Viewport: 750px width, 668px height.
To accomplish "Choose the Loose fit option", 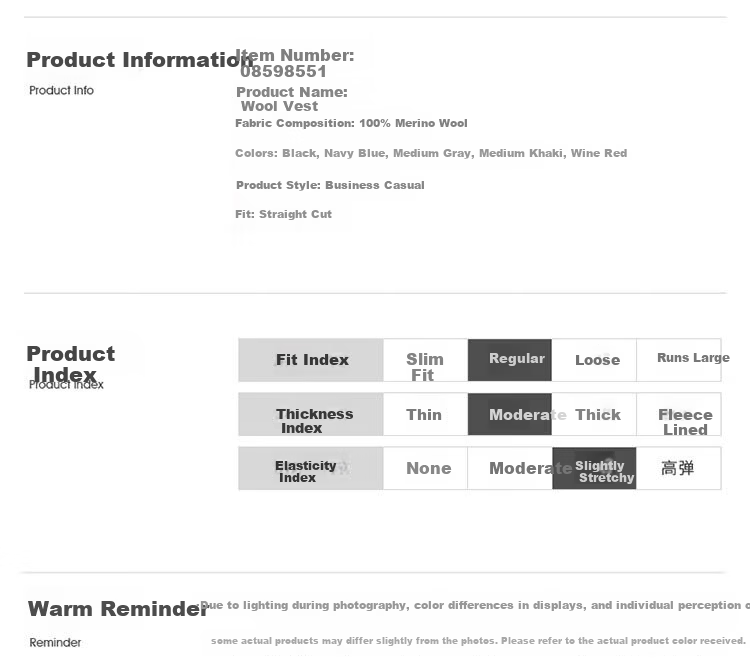I will [x=594, y=360].
